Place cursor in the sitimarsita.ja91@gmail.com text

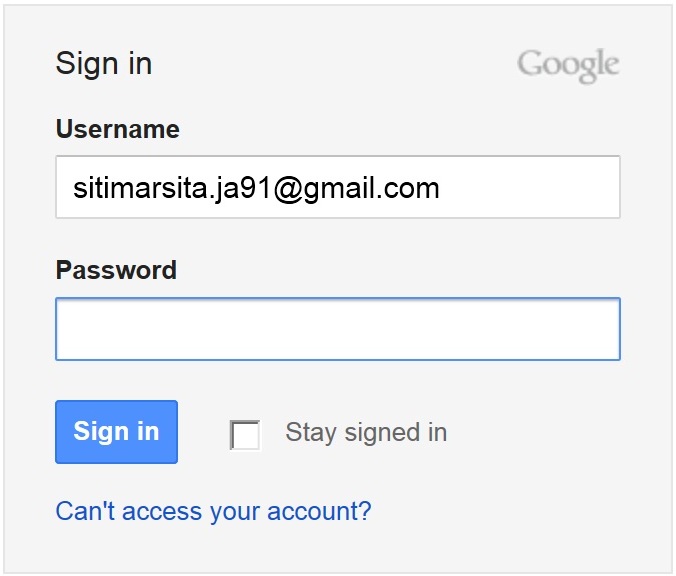click(x=256, y=187)
